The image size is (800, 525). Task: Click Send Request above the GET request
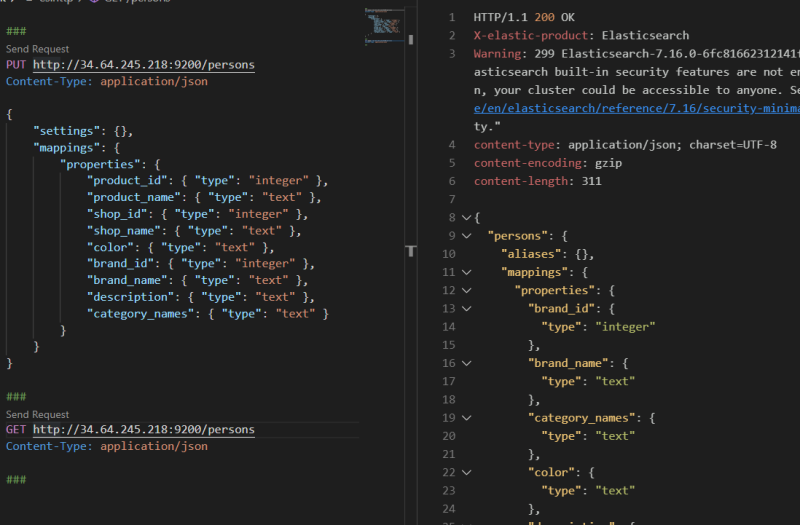(37, 414)
